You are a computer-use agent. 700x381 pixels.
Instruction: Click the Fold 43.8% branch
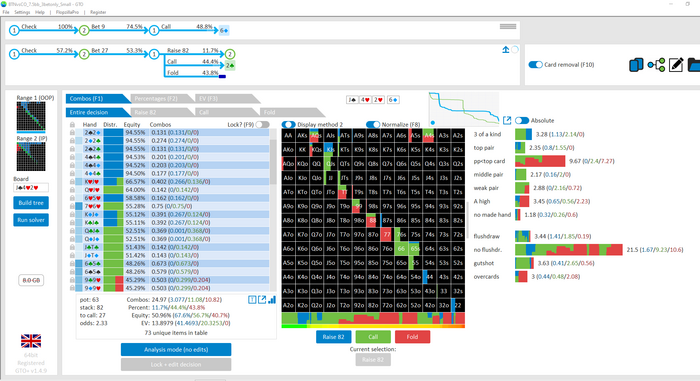tap(193, 73)
